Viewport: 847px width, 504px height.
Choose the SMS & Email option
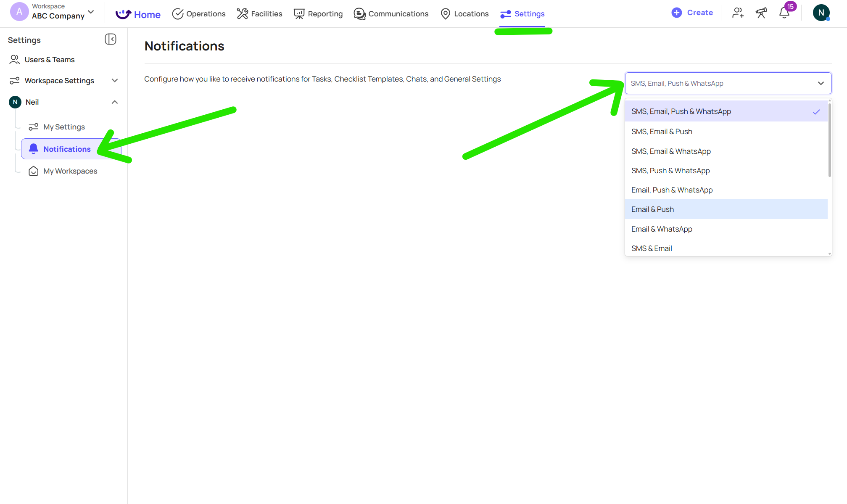coord(726,248)
